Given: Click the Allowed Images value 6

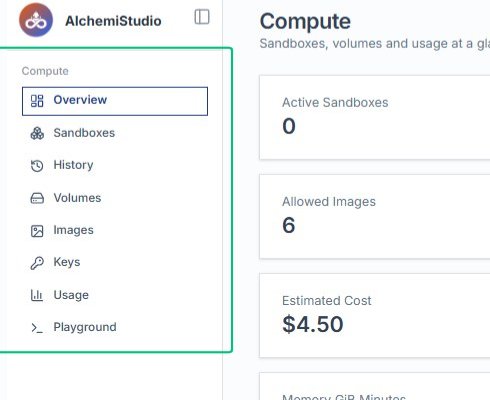Looking at the screenshot, I should point(289,225).
